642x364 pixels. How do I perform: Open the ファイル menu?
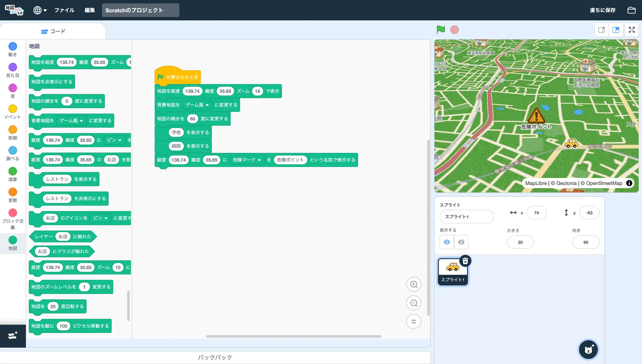(x=64, y=10)
